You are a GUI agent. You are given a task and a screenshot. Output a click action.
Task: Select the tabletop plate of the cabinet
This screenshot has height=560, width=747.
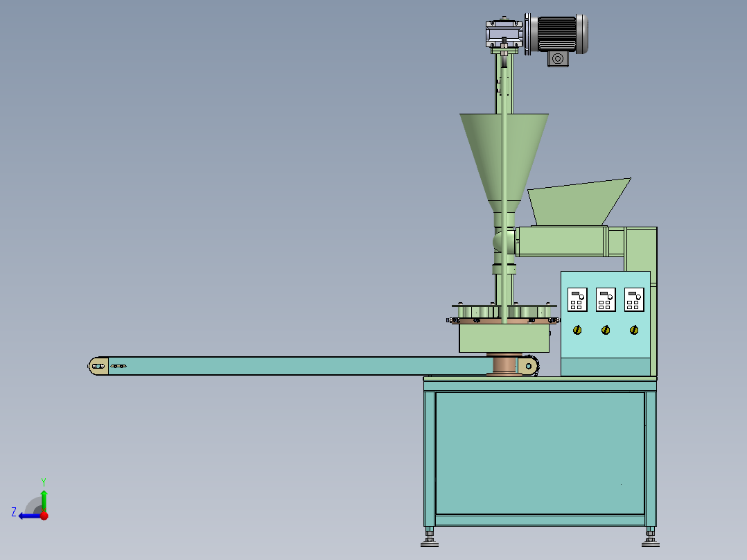541,379
